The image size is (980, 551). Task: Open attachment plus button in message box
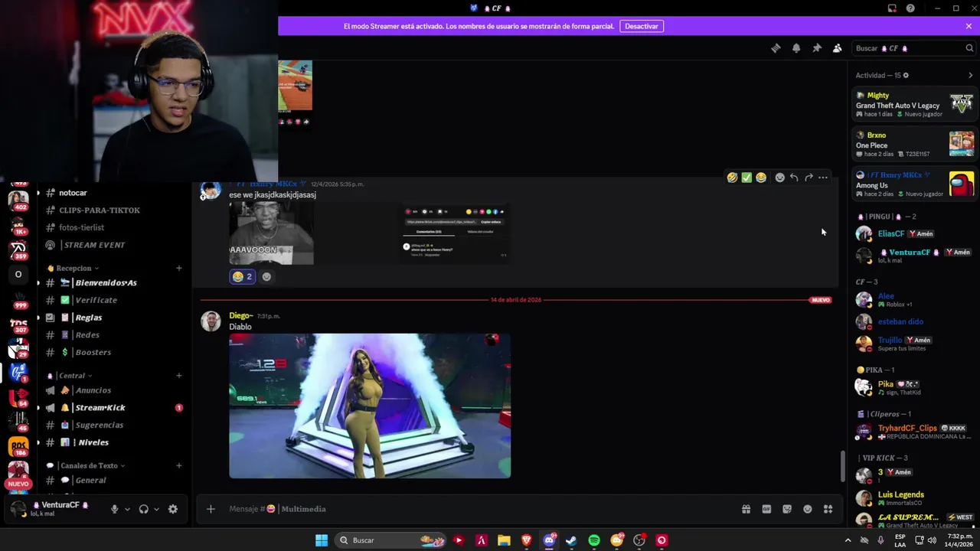[x=211, y=509]
